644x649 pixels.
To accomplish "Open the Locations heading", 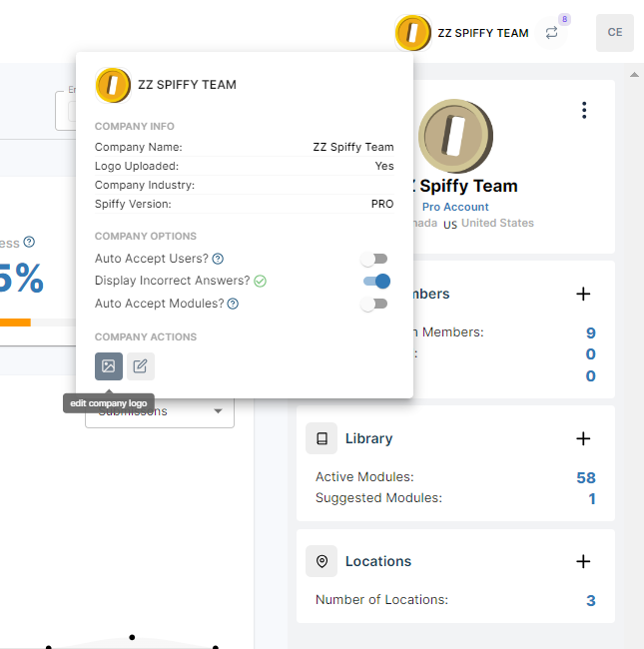I will 378,562.
